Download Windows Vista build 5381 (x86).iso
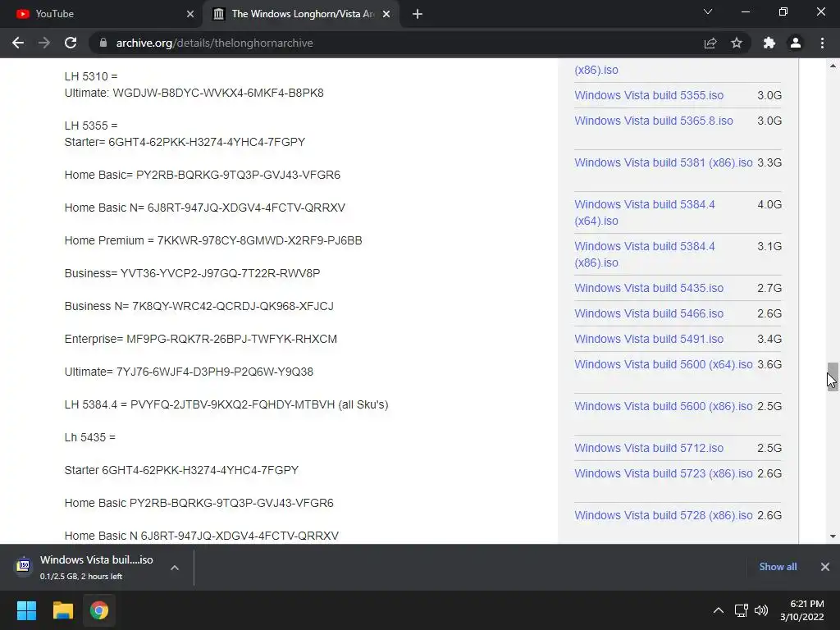This screenshot has height=630, width=840. 663,162
